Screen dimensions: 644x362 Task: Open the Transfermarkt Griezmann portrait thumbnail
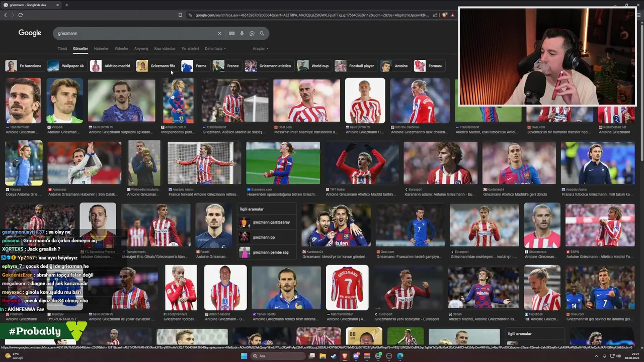click(23, 101)
